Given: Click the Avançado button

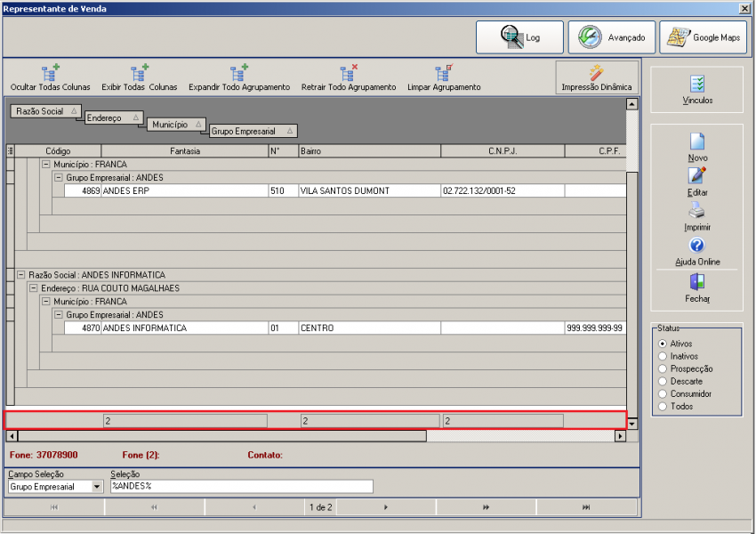Looking at the screenshot, I should 612,37.
